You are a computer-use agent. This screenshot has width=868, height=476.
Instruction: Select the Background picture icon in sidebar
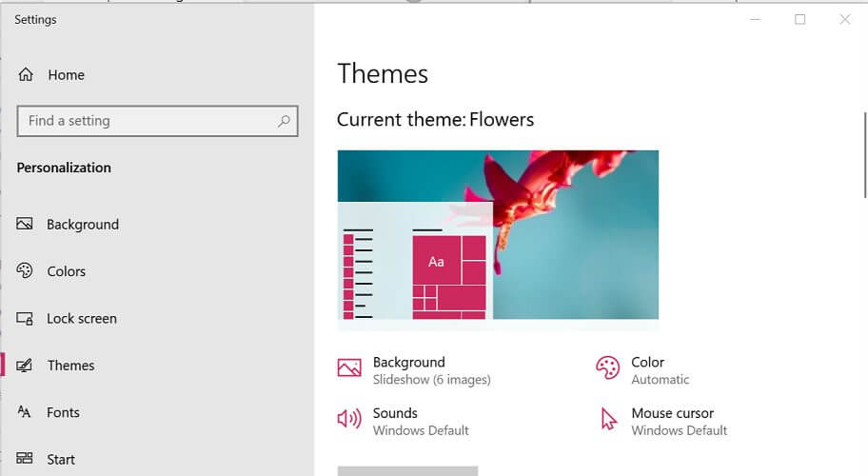click(x=25, y=224)
